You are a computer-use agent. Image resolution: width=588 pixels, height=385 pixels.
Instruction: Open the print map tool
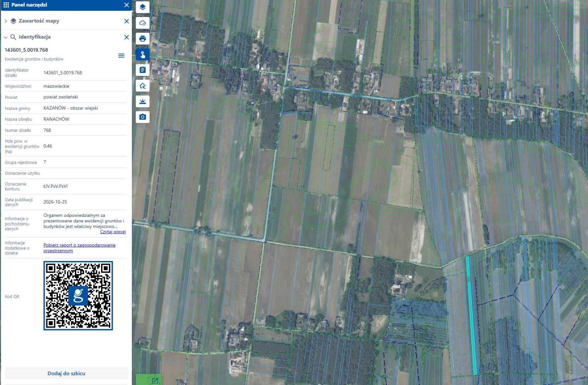coord(142,38)
